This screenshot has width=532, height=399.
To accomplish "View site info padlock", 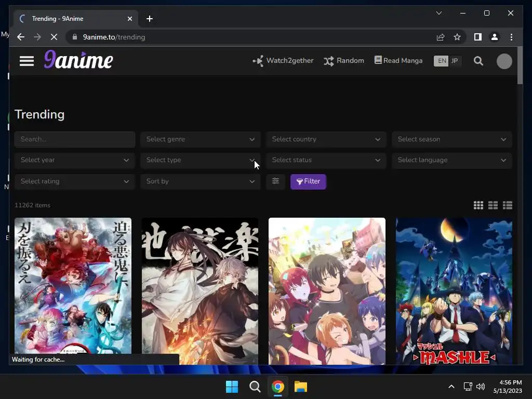I will (x=75, y=37).
